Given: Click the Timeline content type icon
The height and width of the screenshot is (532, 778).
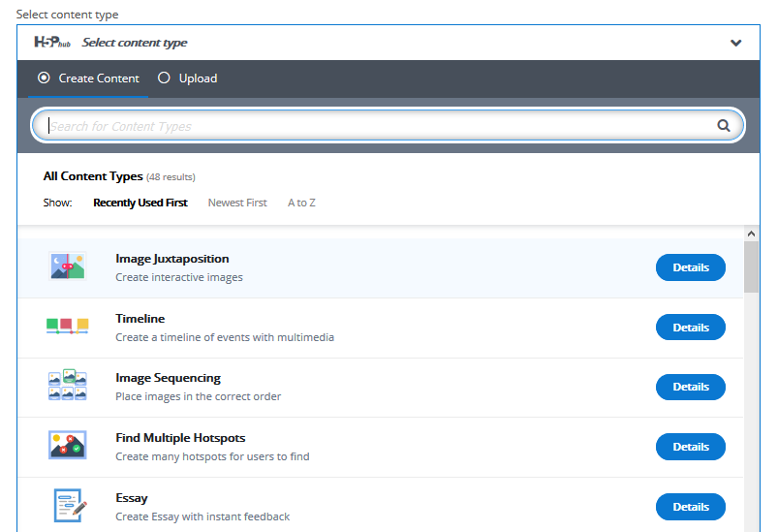Looking at the screenshot, I should (68, 327).
